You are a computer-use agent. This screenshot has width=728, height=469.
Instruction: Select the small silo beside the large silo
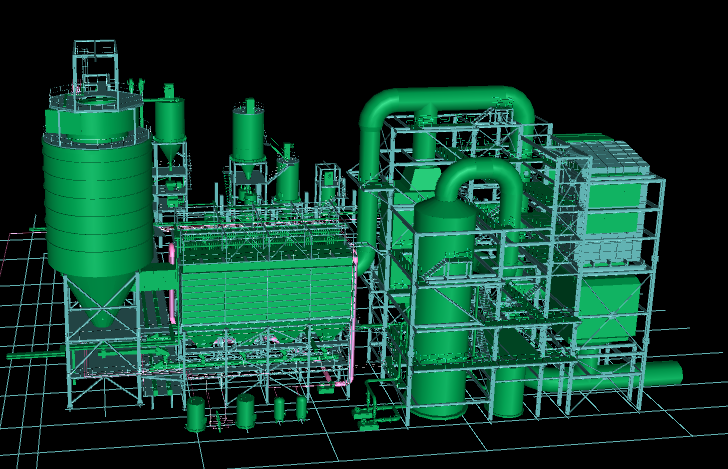[x=169, y=123]
